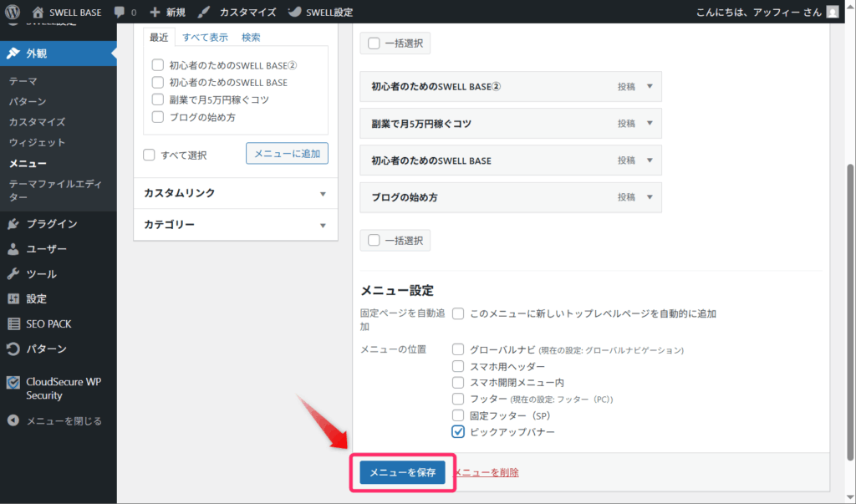Check 副業で月5万円稼ぐコツ in recent list
The image size is (856, 504).
[158, 99]
